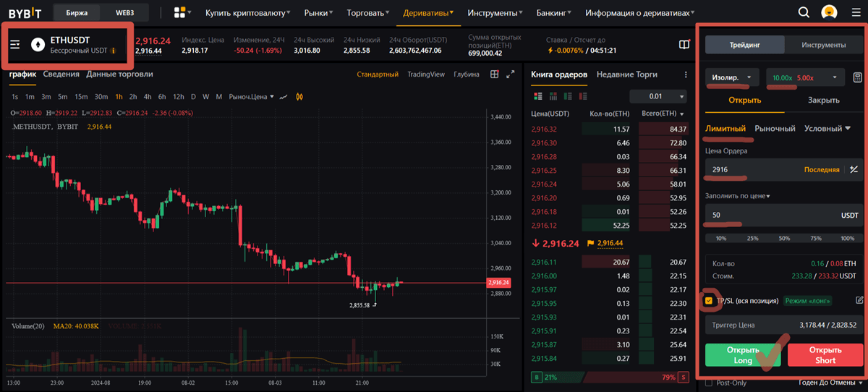Click the calculator icon beside leverage
The height and width of the screenshot is (392, 868).
click(857, 77)
